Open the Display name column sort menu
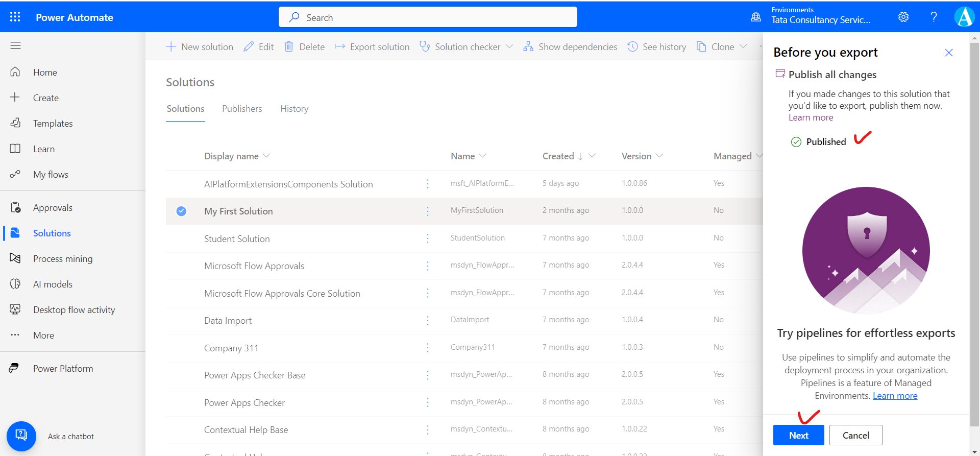The height and width of the screenshot is (456, 980). [266, 156]
